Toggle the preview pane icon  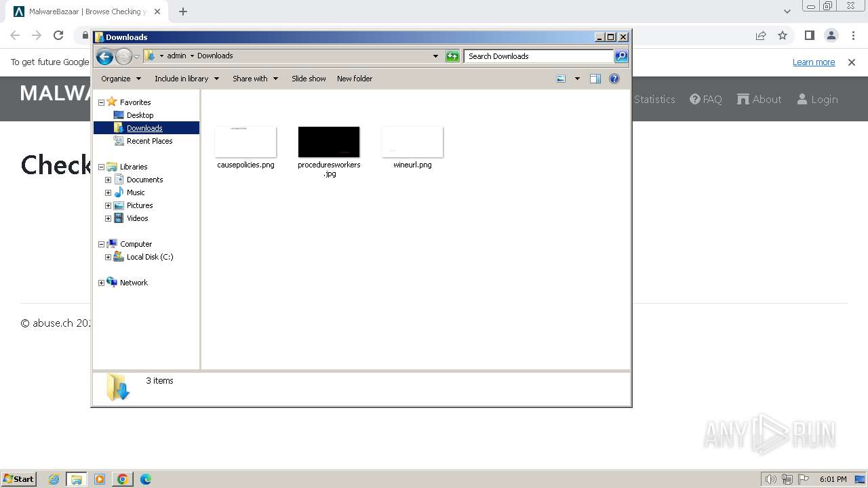pyautogui.click(x=595, y=79)
